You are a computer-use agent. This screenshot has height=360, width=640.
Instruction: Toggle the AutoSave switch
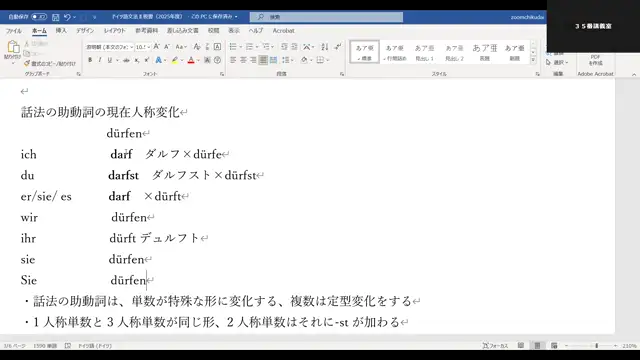39,17
